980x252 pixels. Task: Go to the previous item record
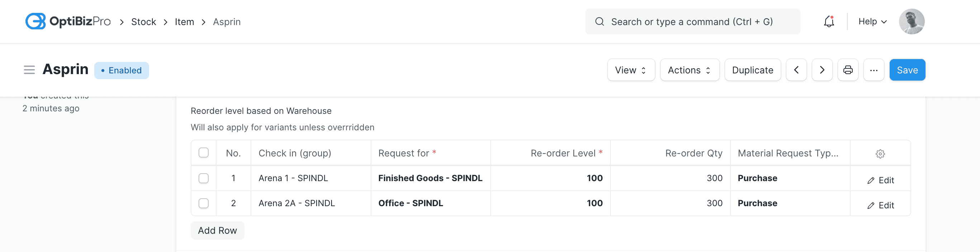tap(796, 69)
